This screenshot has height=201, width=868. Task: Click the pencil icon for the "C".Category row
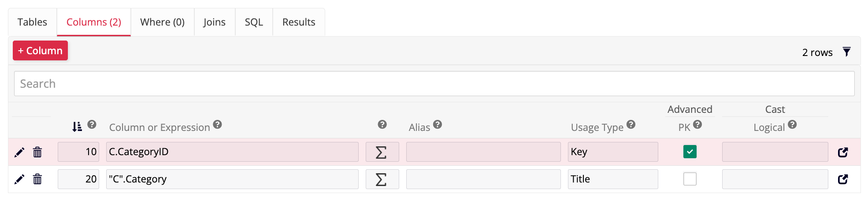coord(19,179)
